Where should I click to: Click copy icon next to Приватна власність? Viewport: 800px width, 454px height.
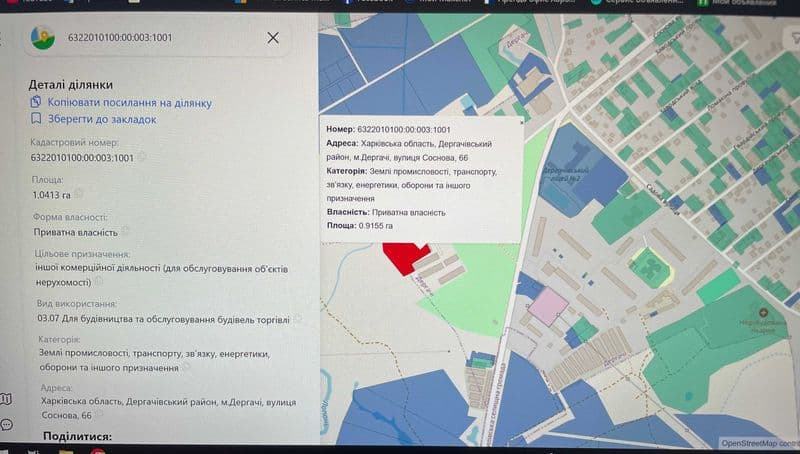point(125,231)
